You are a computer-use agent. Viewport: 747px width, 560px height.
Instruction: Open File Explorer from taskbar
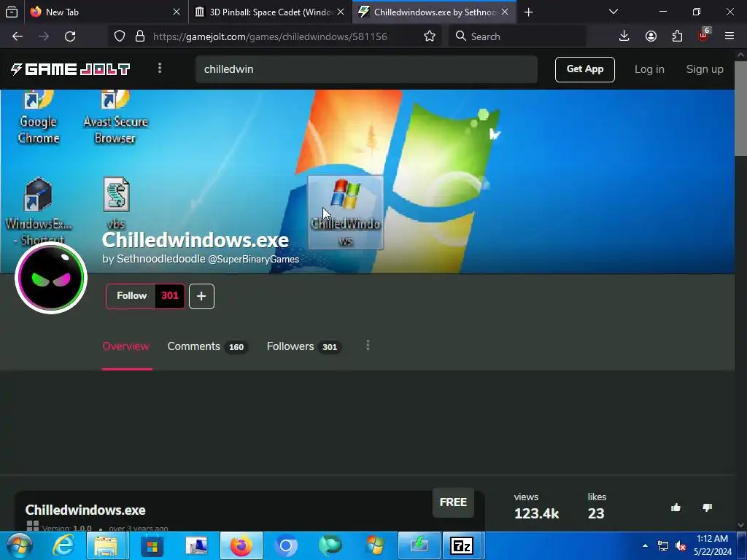tap(106, 545)
